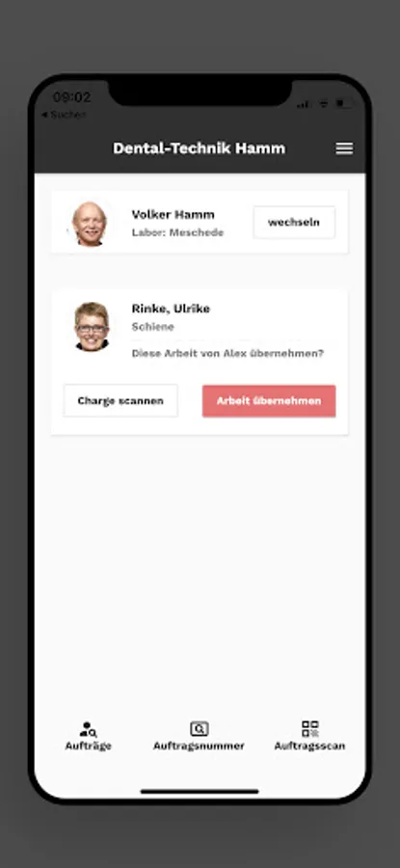Click the red Arbeit übernehmen button
The height and width of the screenshot is (868, 400).
[x=269, y=401]
